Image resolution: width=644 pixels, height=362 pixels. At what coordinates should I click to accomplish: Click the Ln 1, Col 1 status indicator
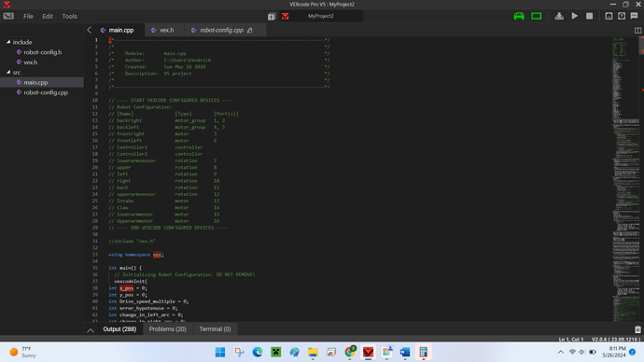pyautogui.click(x=571, y=340)
